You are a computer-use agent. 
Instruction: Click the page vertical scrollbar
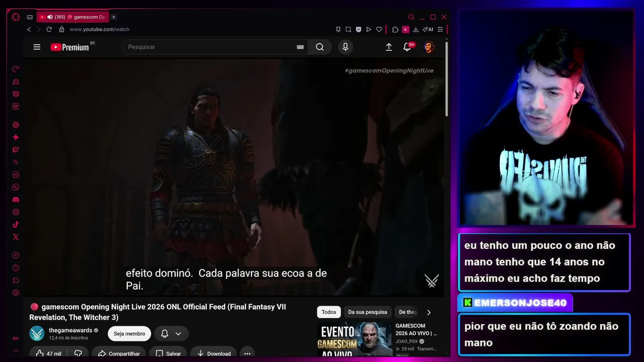[446, 80]
